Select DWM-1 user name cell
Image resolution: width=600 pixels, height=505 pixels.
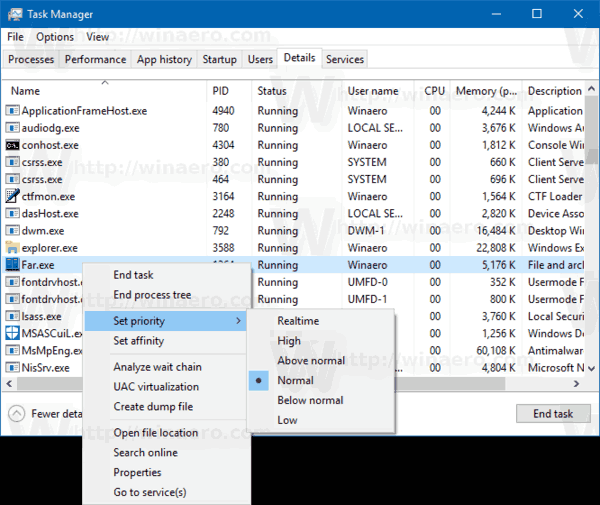(x=366, y=231)
